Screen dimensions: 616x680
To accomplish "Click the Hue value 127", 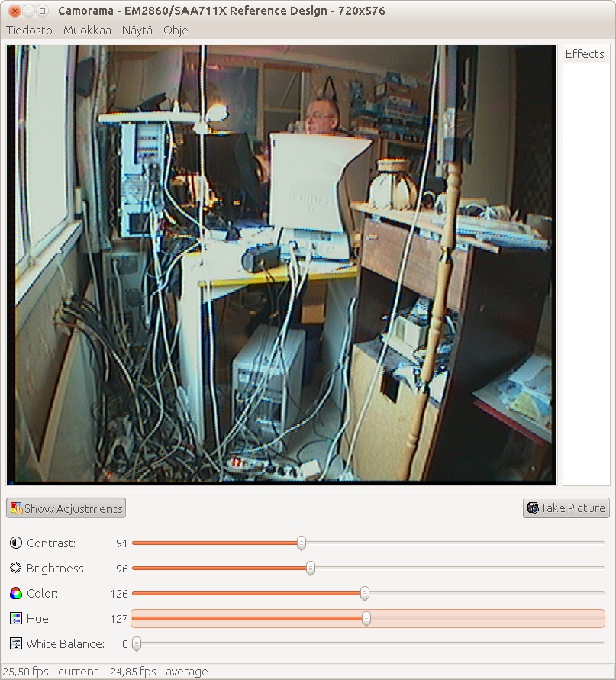I will (119, 619).
